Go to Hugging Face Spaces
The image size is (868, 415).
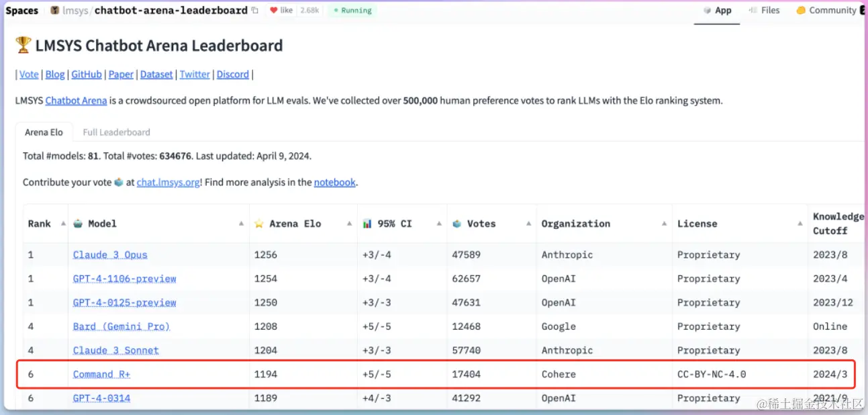[22, 11]
